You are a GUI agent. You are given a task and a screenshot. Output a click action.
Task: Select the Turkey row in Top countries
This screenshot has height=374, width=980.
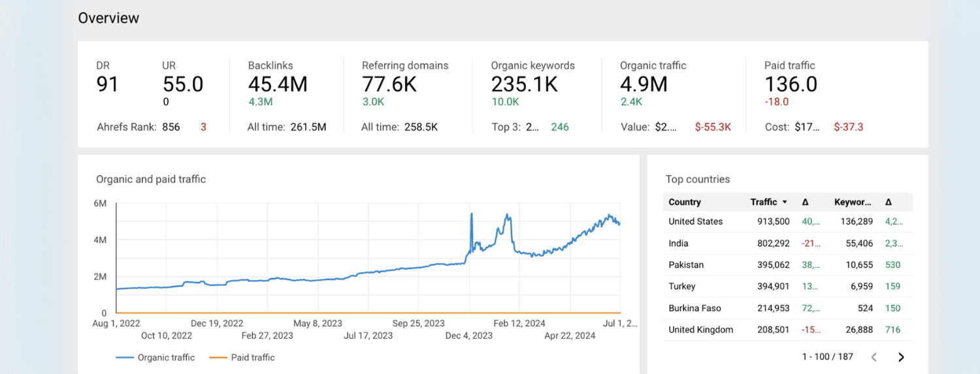click(x=681, y=287)
